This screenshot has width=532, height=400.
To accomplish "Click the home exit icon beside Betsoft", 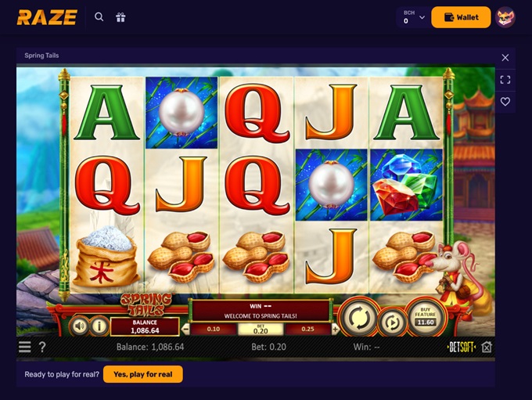I will point(487,347).
